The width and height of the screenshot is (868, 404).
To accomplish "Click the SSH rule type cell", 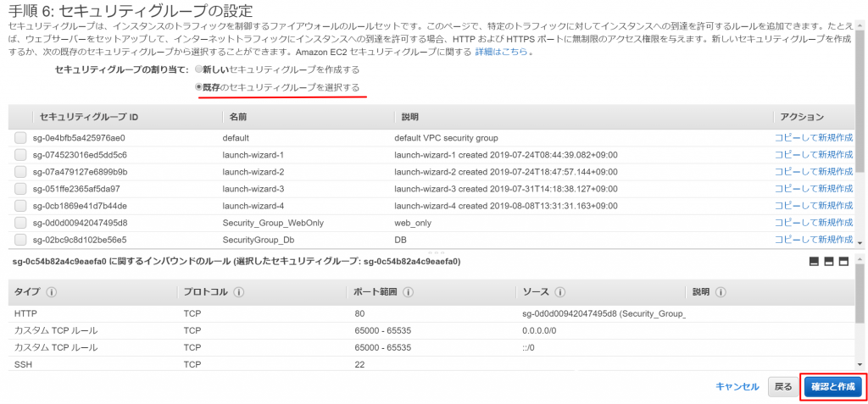I will click(x=23, y=365).
